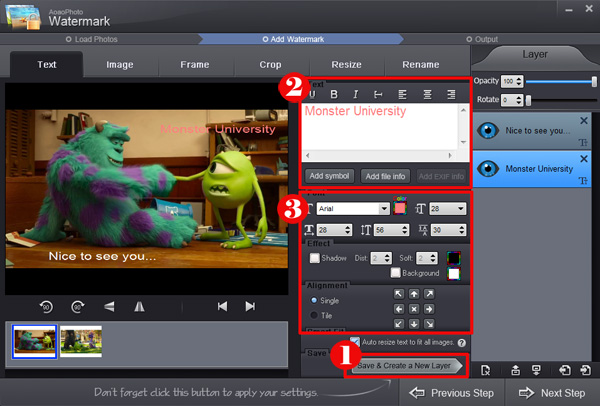Toggle italic text formatting

(x=355, y=94)
